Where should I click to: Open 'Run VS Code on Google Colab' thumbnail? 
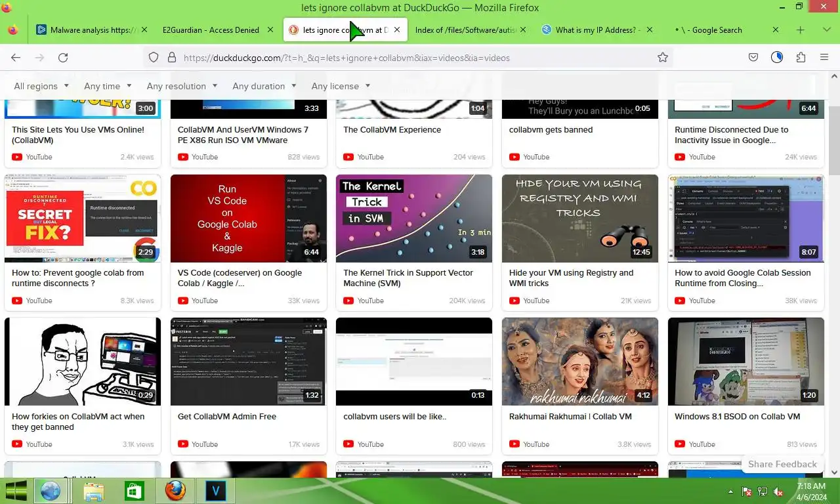point(248,219)
